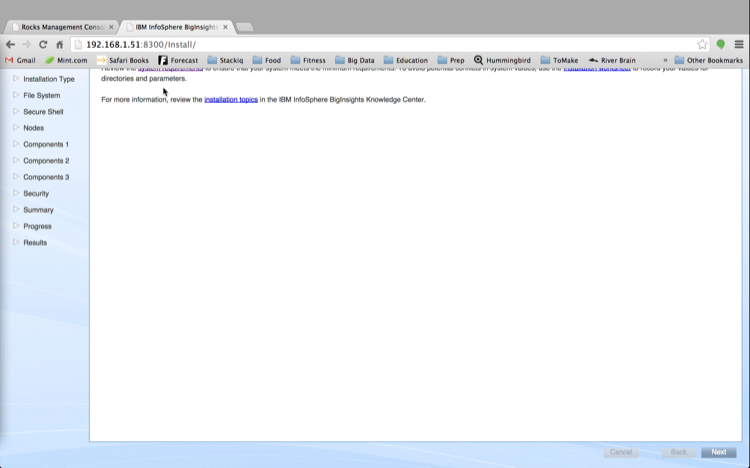The width and height of the screenshot is (750, 468).
Task: Click the browser forward arrow
Action: tap(27, 45)
